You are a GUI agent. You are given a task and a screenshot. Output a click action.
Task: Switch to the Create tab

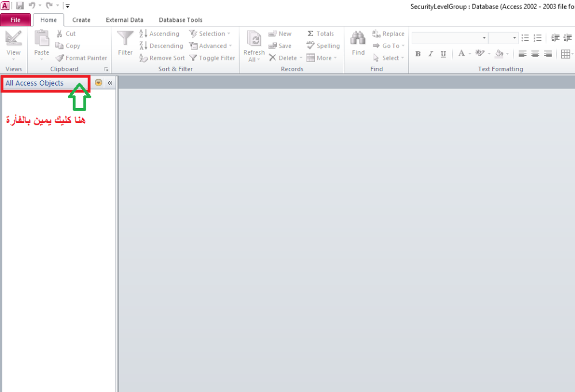pyautogui.click(x=81, y=20)
